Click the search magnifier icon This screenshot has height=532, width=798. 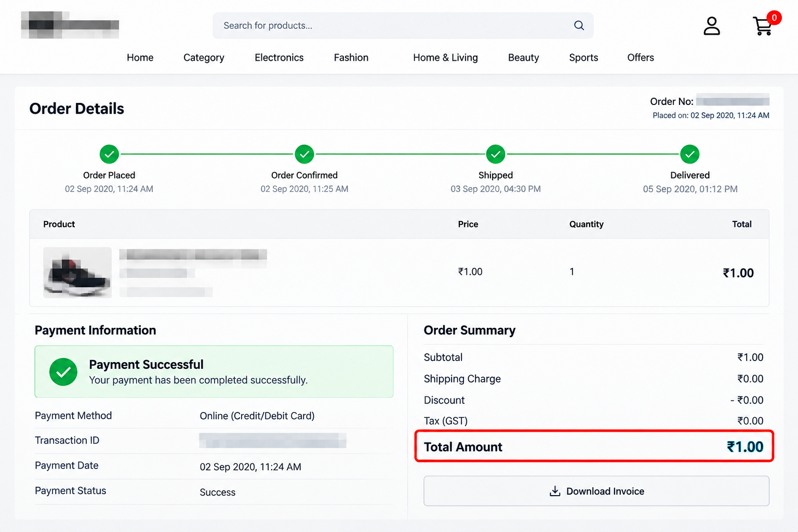click(579, 25)
